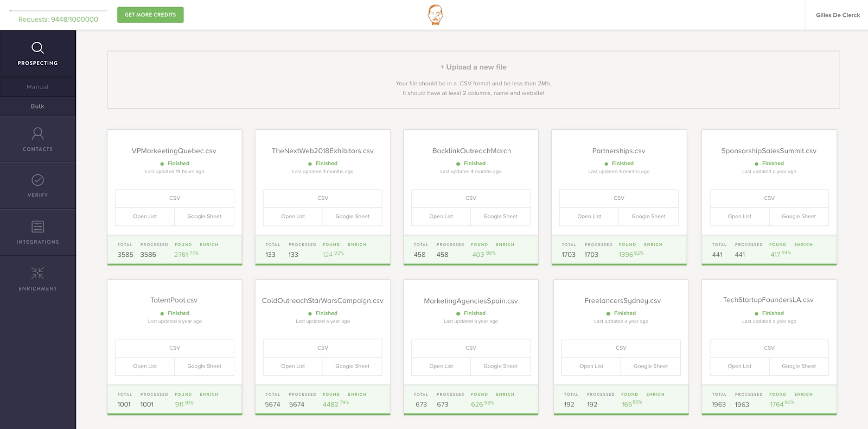This screenshot has width=868, height=429.
Task: Open the Integrations list icon
Action: coord(37,226)
